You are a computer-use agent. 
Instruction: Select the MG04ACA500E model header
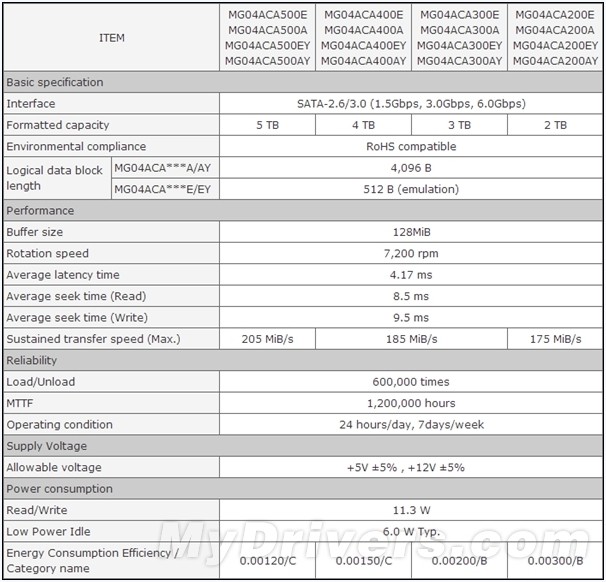coord(267,15)
